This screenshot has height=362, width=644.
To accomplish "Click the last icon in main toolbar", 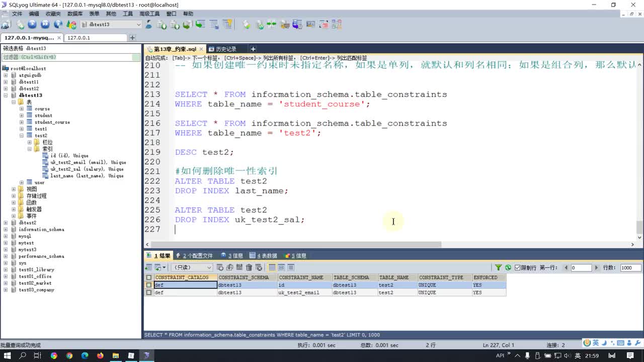I will [x=337, y=24].
